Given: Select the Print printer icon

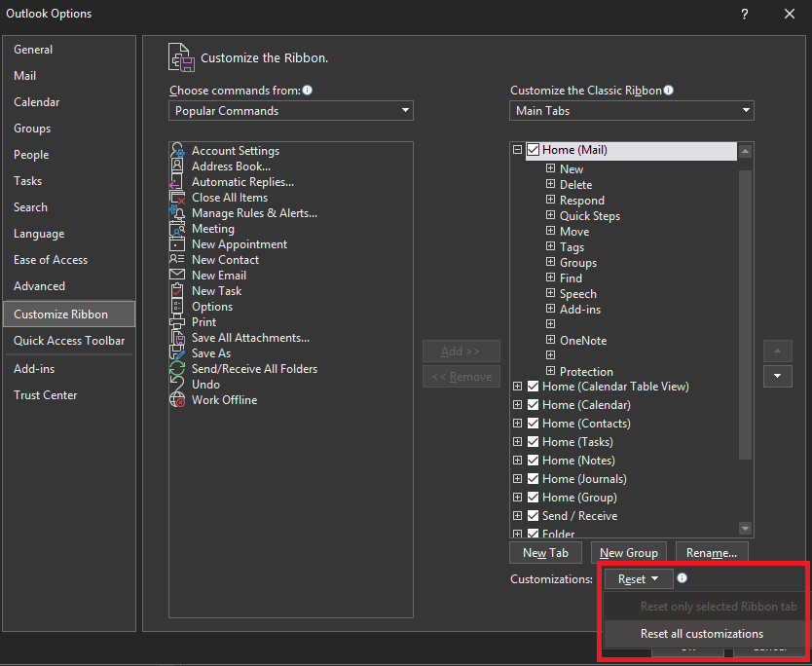Looking at the screenshot, I should click(x=177, y=321).
